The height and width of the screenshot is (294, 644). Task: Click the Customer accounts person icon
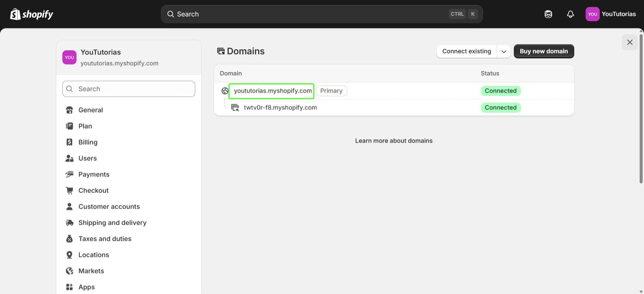click(69, 207)
